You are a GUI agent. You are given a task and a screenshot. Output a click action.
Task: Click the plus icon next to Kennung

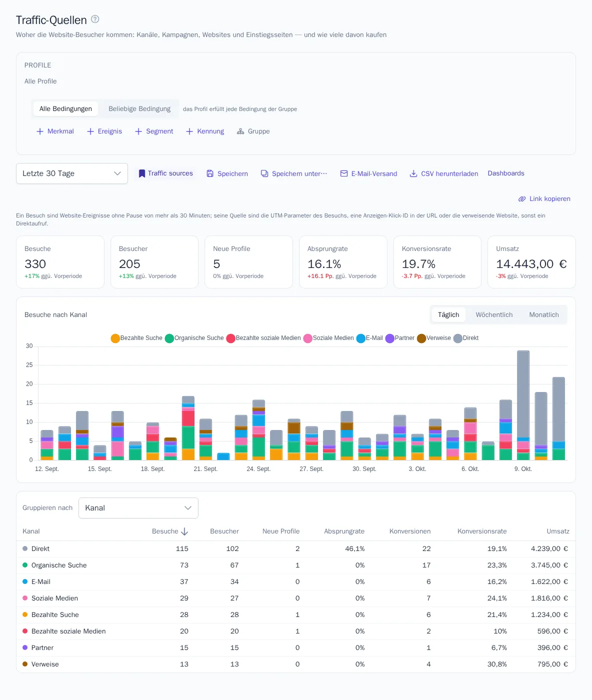tap(189, 131)
